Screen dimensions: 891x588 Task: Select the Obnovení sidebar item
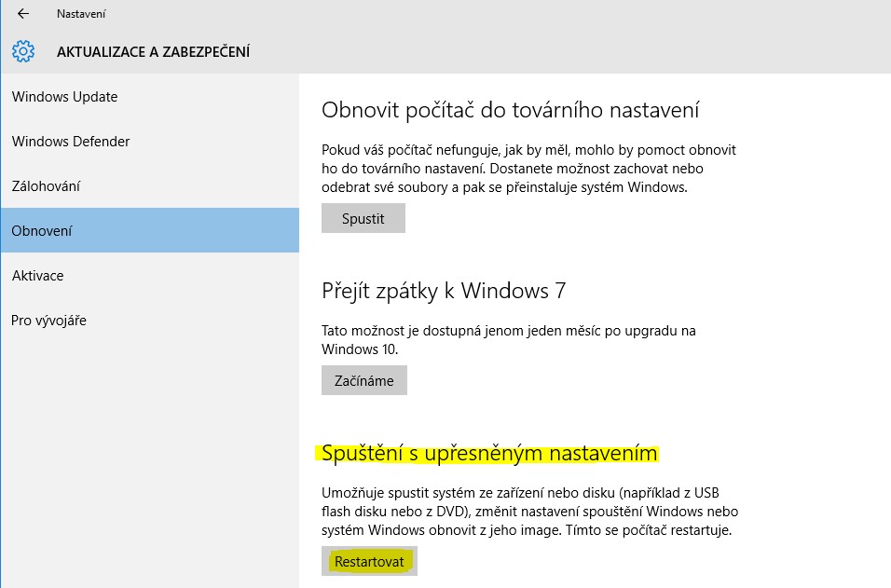[x=42, y=231]
